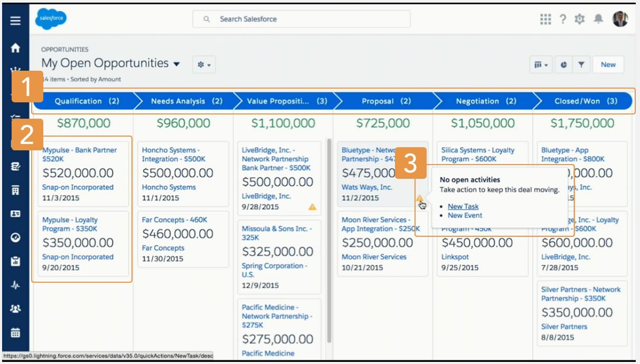This screenshot has width=640, height=364.
Task: Click the warning icon on the Bluetype Proposal card
Action: (420, 198)
